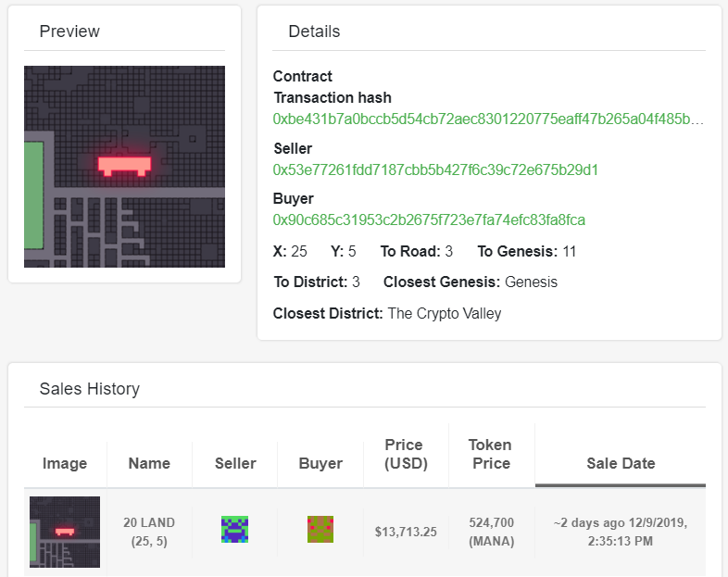Click the Image column header
This screenshot has width=728, height=577.
pos(65,463)
